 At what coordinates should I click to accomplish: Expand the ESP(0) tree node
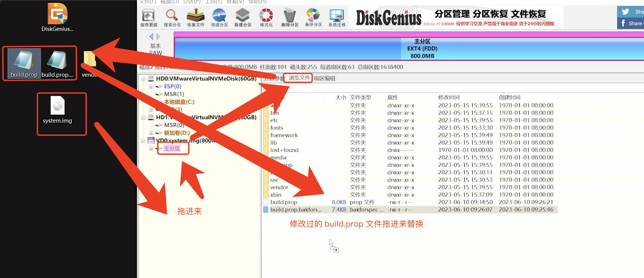pyautogui.click(x=151, y=87)
